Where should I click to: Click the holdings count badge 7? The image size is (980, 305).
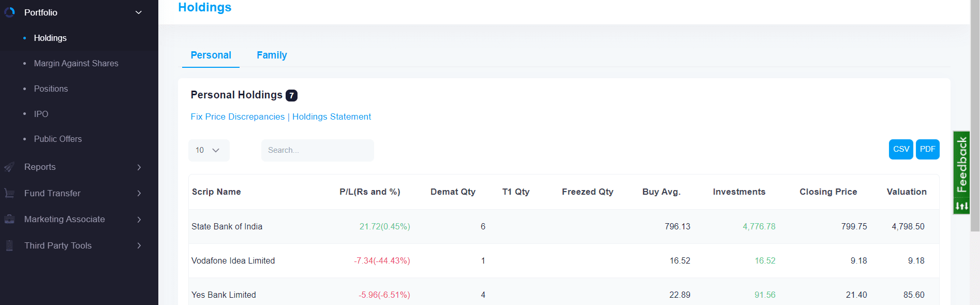(x=292, y=95)
